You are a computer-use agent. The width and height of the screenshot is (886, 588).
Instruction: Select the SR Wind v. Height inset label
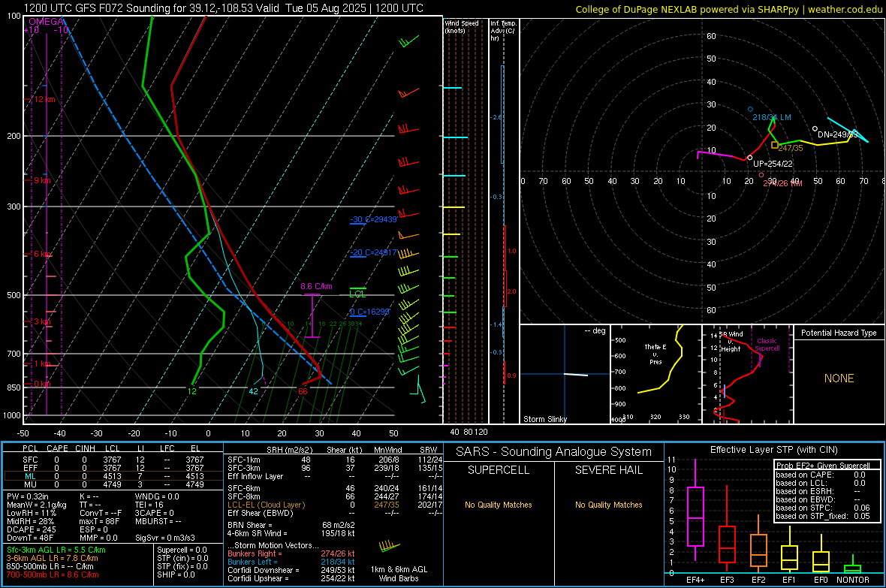pos(731,342)
